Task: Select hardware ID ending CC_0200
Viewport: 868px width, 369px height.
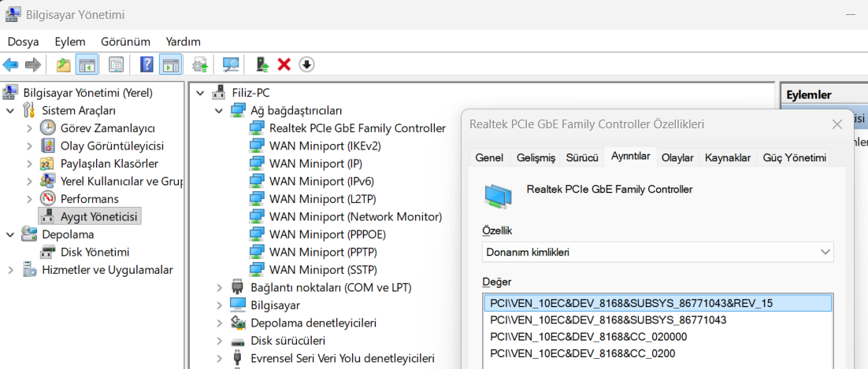Action: pos(658,353)
